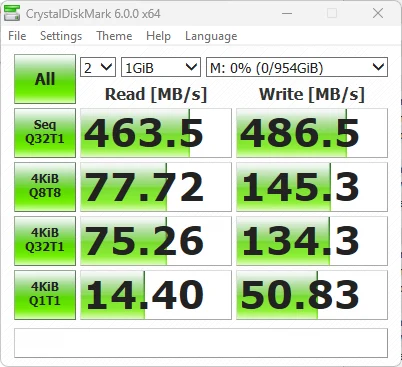Open the Help menu
402x367 pixels.
[158, 36]
